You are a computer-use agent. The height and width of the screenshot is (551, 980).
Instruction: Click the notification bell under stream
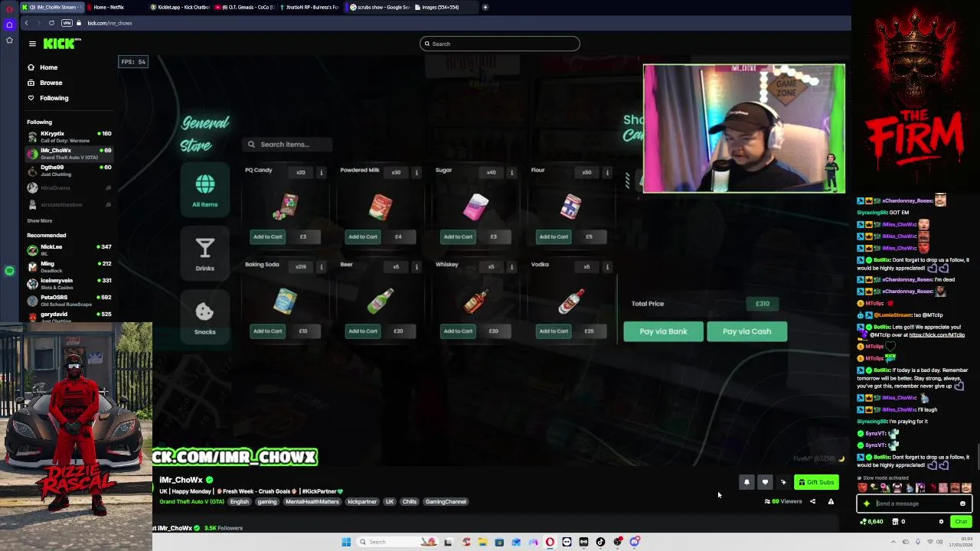coord(746,482)
